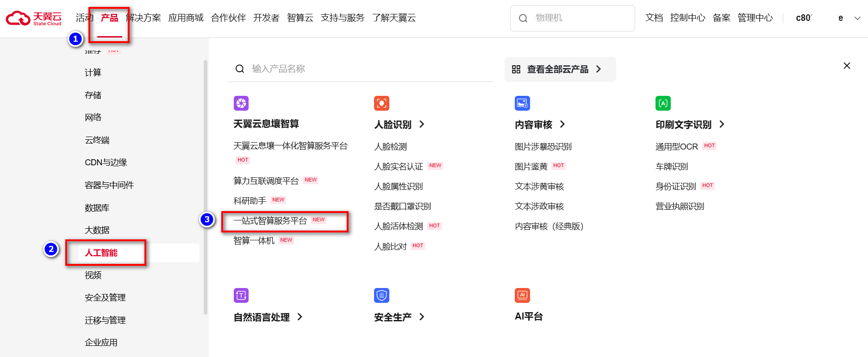868x357 pixels.
Task: Open the 合作伙伴 menu item
Action: [x=228, y=18]
